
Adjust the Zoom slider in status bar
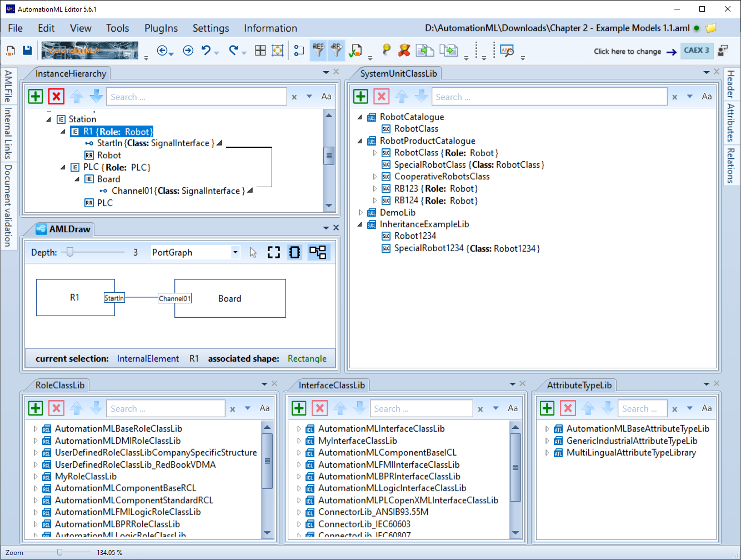(x=59, y=552)
